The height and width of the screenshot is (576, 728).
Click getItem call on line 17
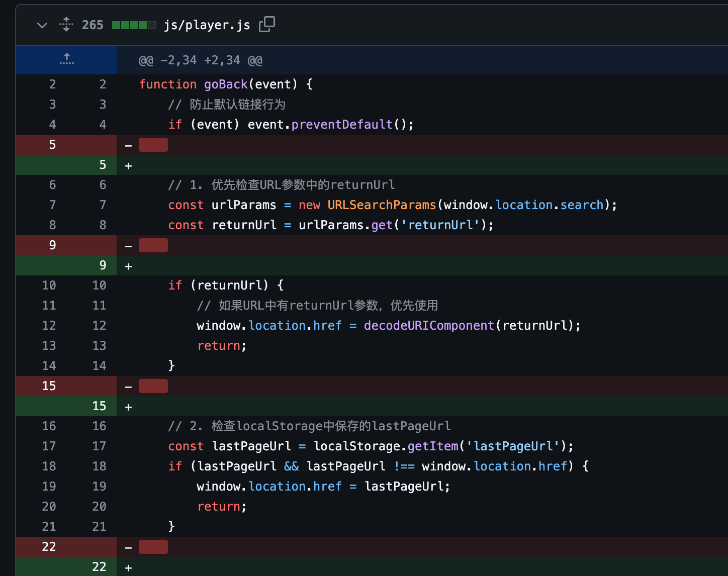coord(433,446)
